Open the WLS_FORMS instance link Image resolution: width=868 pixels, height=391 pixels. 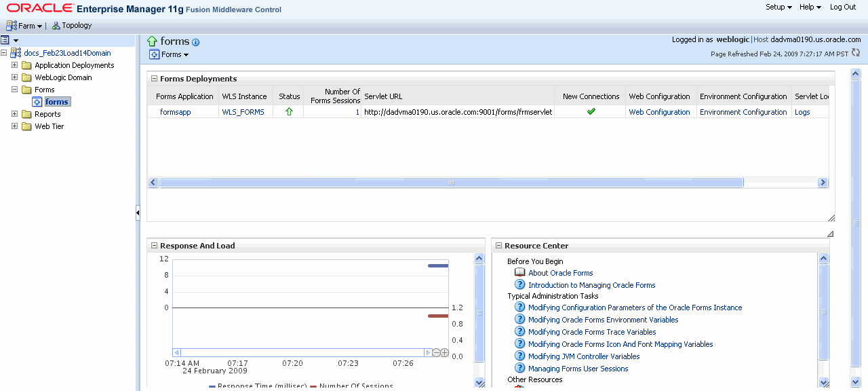pos(243,112)
